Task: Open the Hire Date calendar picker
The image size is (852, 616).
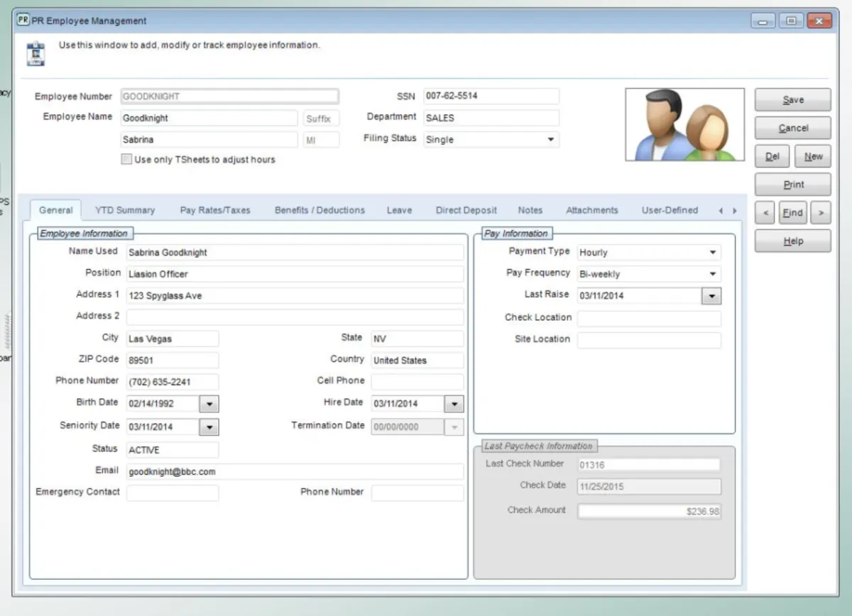Action: pyautogui.click(x=454, y=404)
